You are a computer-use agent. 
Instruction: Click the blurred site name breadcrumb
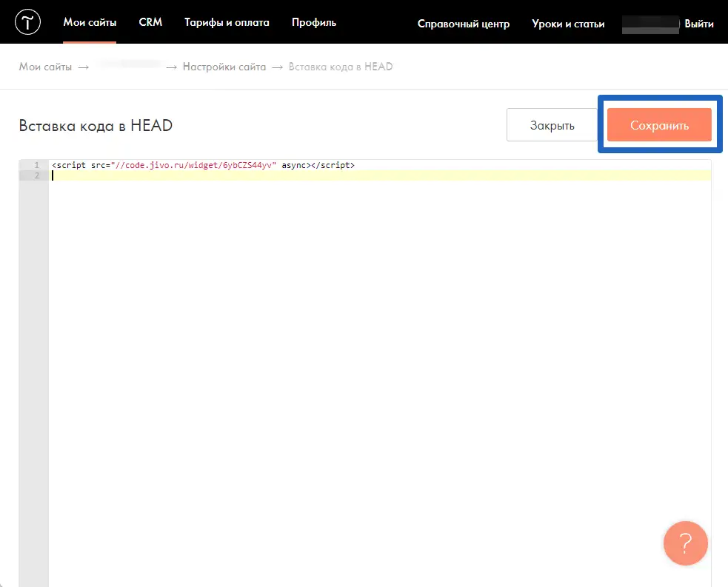tap(130, 67)
